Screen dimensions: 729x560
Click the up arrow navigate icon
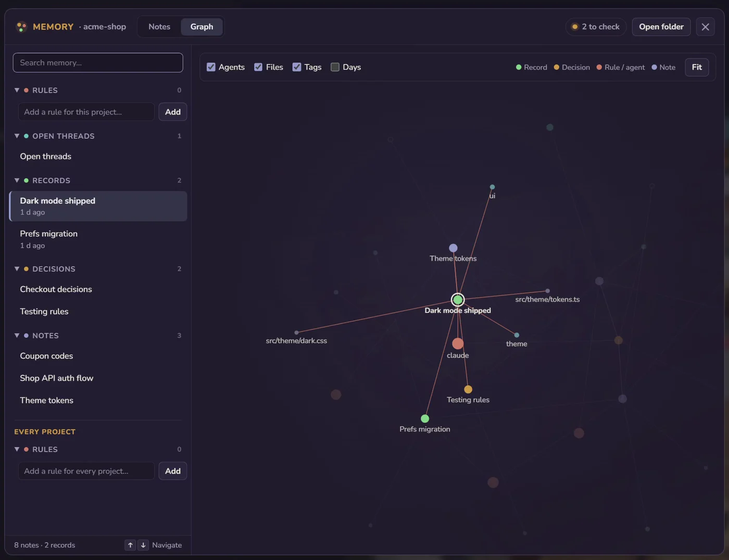(x=130, y=545)
